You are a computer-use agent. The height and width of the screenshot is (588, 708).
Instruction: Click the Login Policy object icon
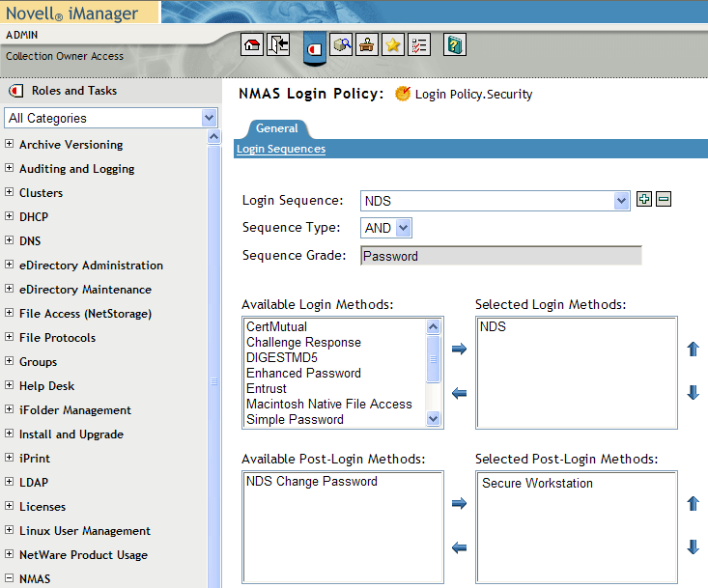tap(403, 94)
